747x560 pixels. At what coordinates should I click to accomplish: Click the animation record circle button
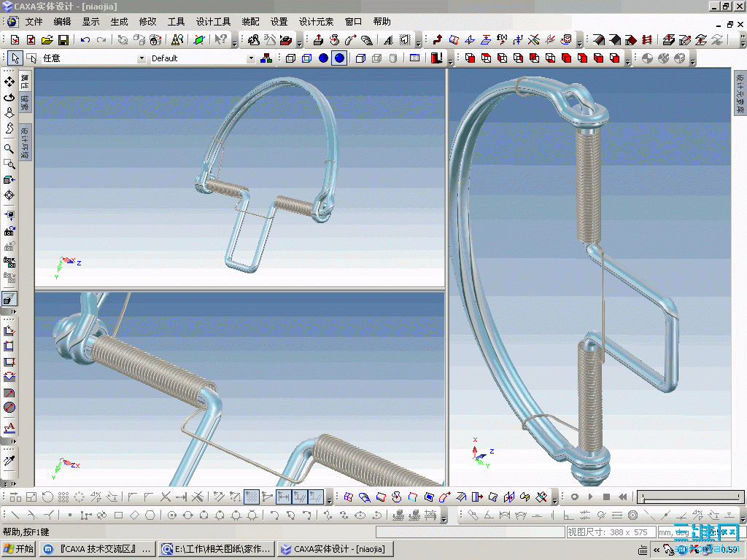click(575, 497)
